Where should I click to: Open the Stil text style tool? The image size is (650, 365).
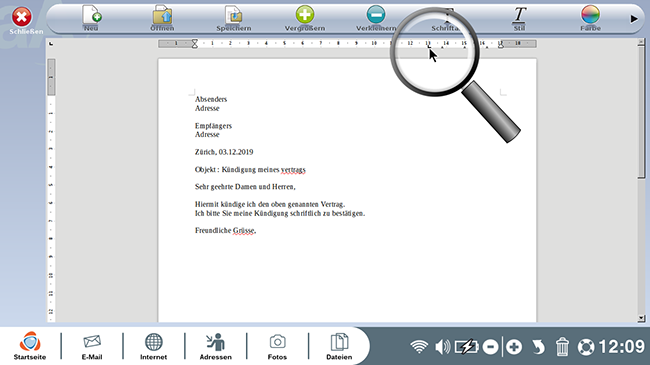click(x=519, y=18)
